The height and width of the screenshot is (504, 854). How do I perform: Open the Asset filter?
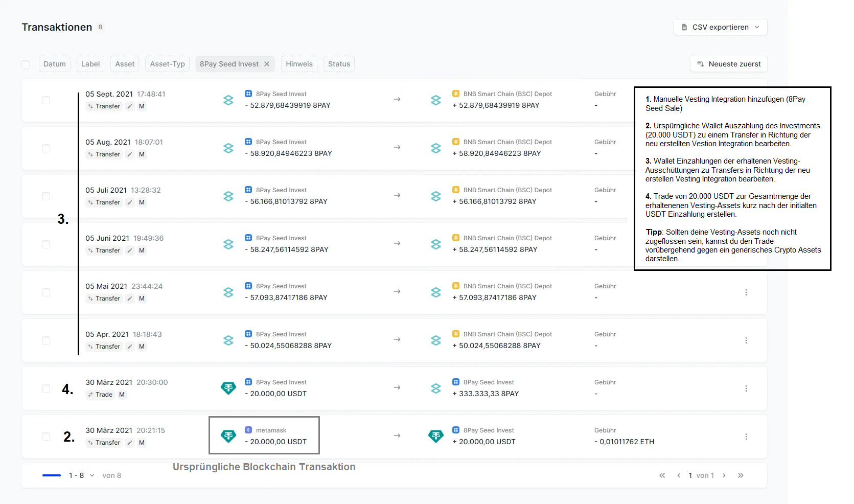(x=125, y=64)
